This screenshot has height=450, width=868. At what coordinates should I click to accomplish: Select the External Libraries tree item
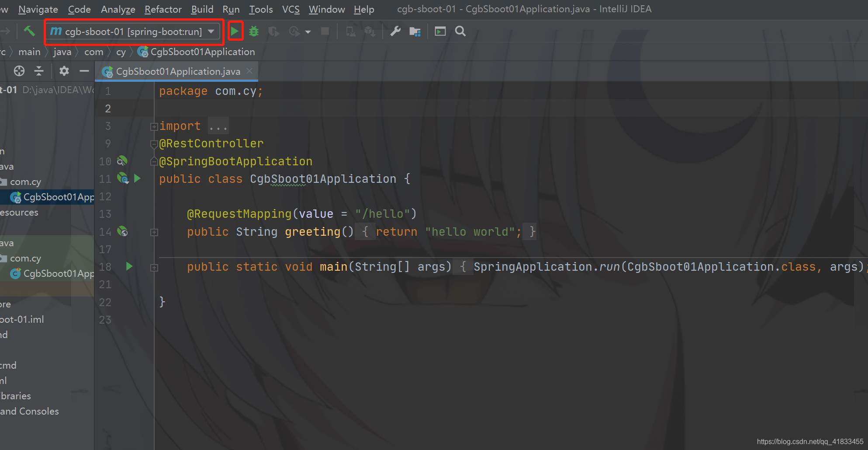click(x=15, y=396)
